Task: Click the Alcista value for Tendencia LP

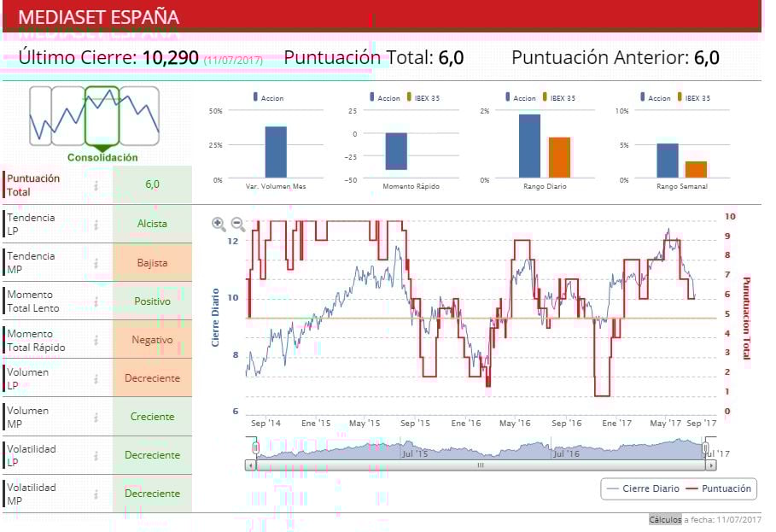Action: coord(152,224)
